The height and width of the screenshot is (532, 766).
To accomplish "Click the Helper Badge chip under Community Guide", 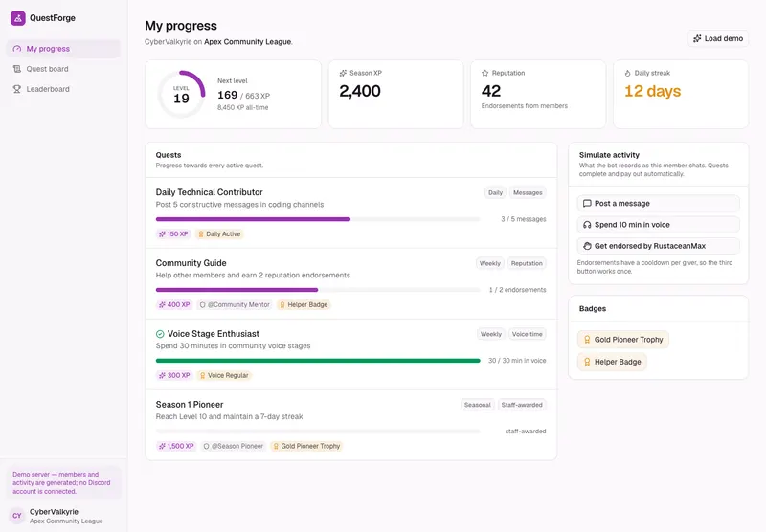I will pos(304,304).
